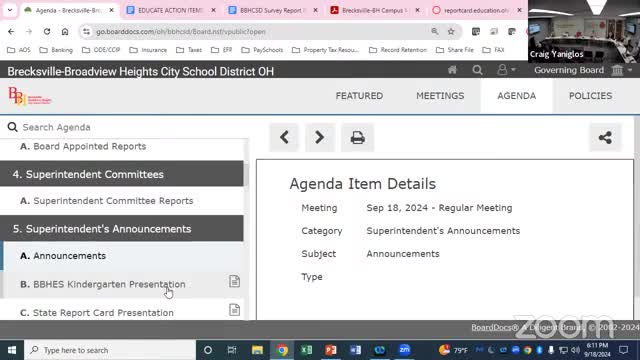Collapse 5. Superintendent's Announcements section
Image resolution: width=640 pixels, height=360 pixels.
pos(122,229)
